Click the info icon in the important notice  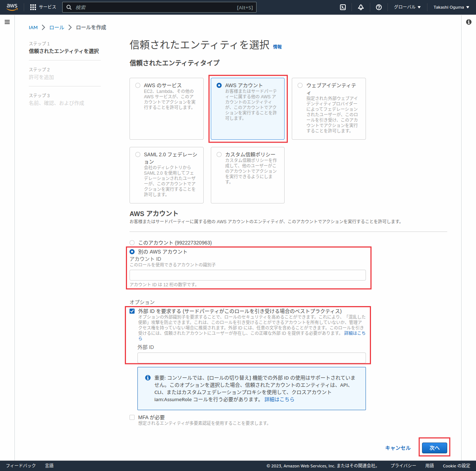pos(148,378)
